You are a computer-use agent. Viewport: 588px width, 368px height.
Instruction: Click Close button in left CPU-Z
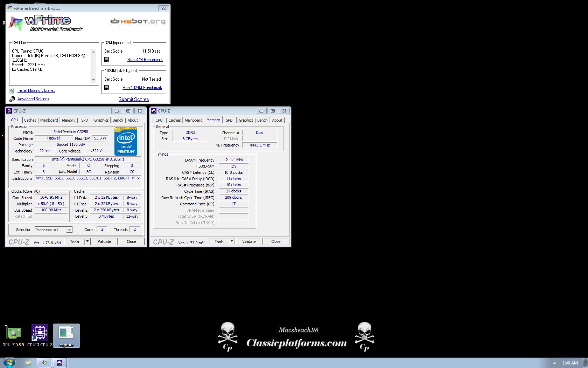[x=131, y=241]
